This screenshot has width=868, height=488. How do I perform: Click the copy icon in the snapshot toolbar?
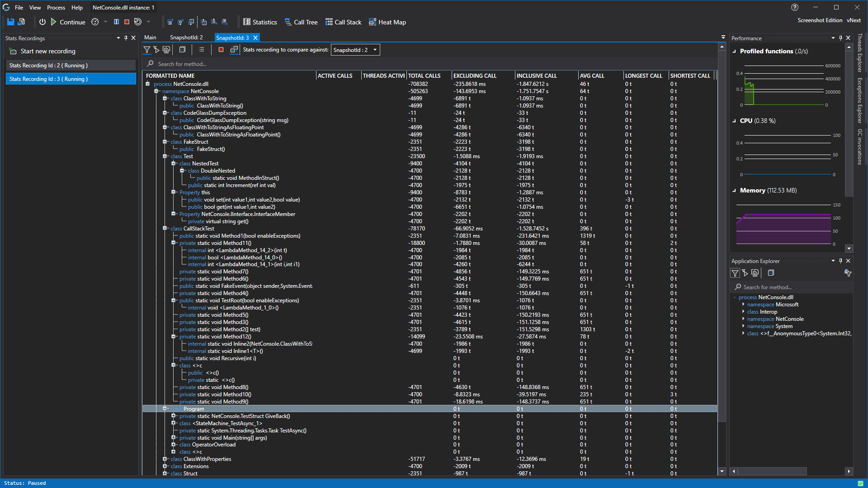coord(166,50)
